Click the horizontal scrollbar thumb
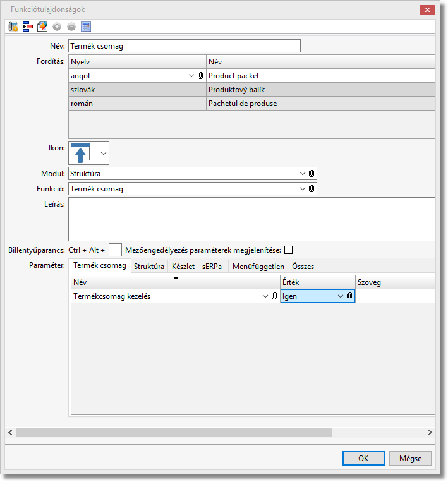 click(174, 433)
